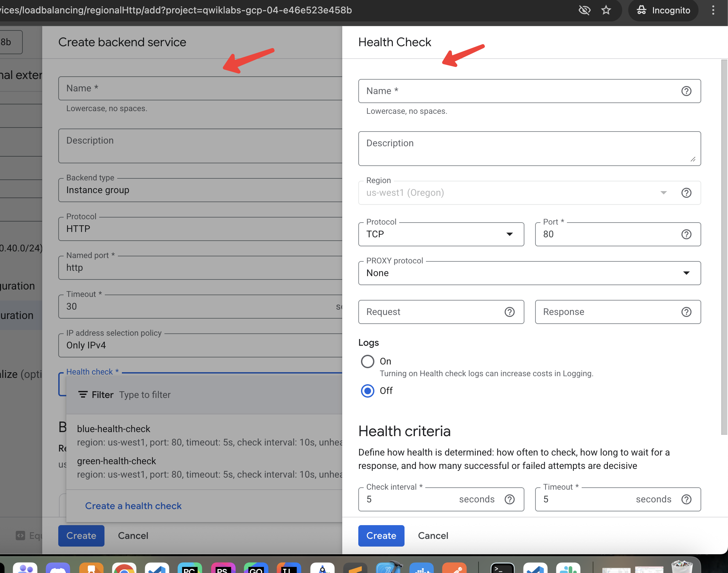The image size is (728, 573).
Task: Expand the PROXY protocol dropdown
Action: [529, 273]
